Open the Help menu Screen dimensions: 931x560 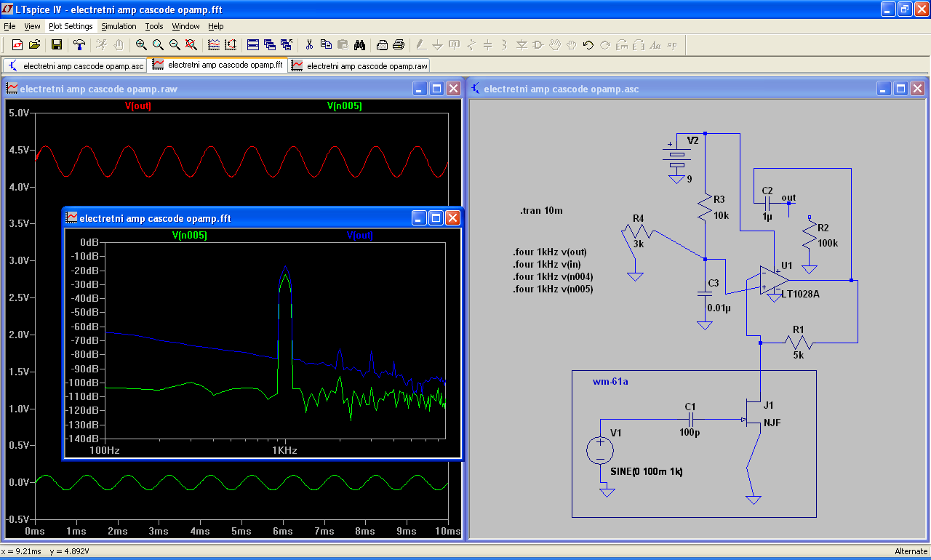pyautogui.click(x=216, y=26)
